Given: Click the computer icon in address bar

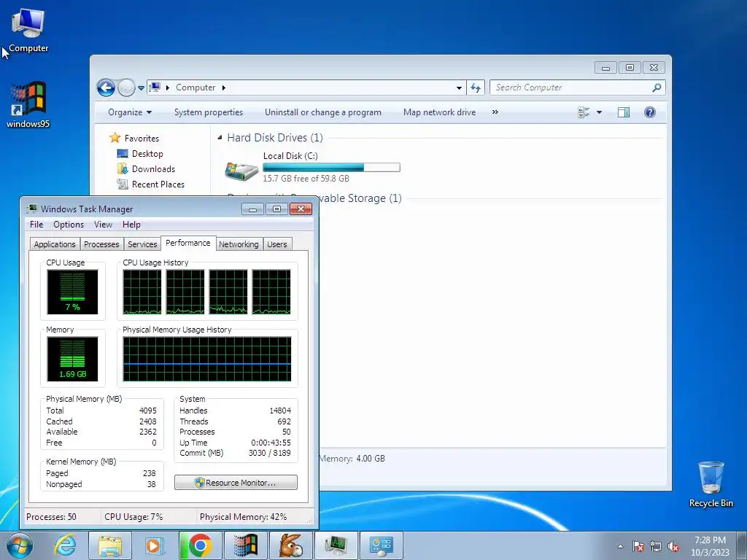Looking at the screenshot, I should click(155, 87).
